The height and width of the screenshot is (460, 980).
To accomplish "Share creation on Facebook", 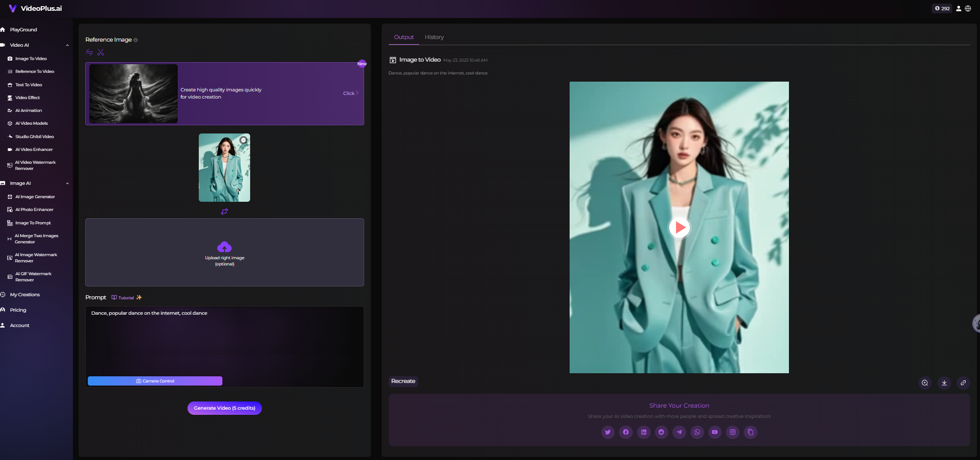I will (x=626, y=432).
